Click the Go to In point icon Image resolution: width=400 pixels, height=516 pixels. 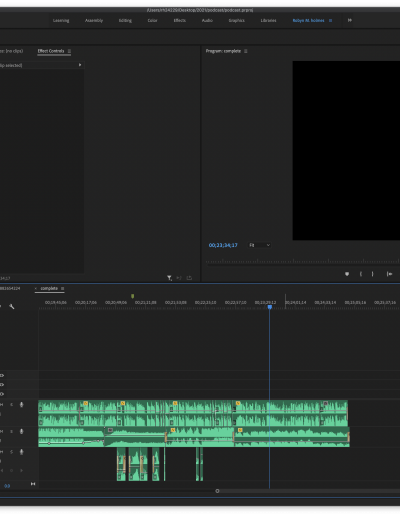pos(389,274)
